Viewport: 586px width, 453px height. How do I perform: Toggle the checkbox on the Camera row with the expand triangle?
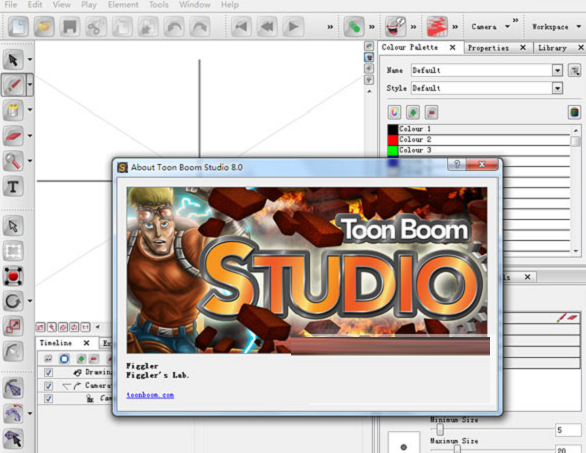[48, 385]
